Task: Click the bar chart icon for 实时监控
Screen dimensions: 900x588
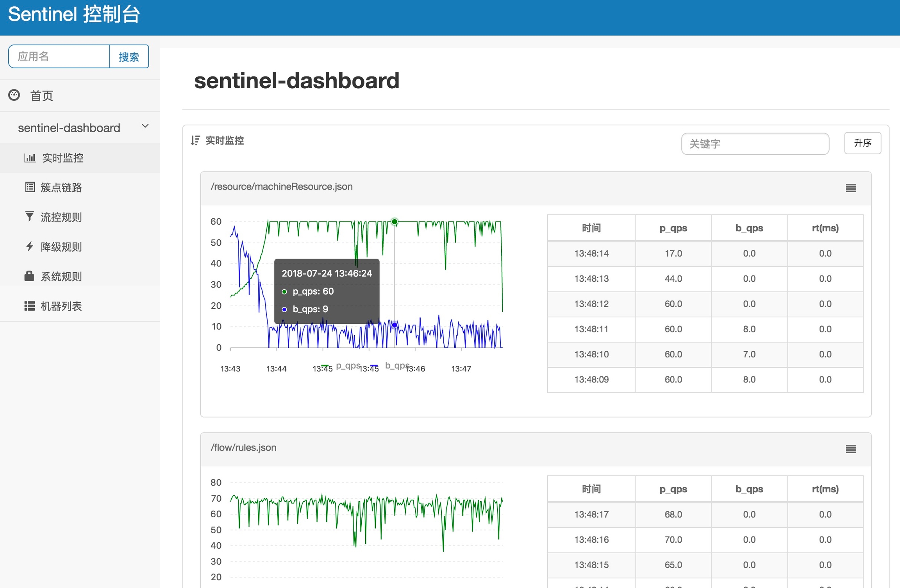Action: [x=30, y=158]
